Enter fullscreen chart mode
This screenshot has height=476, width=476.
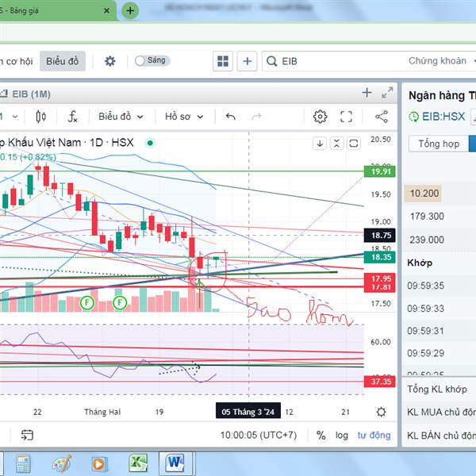click(346, 117)
